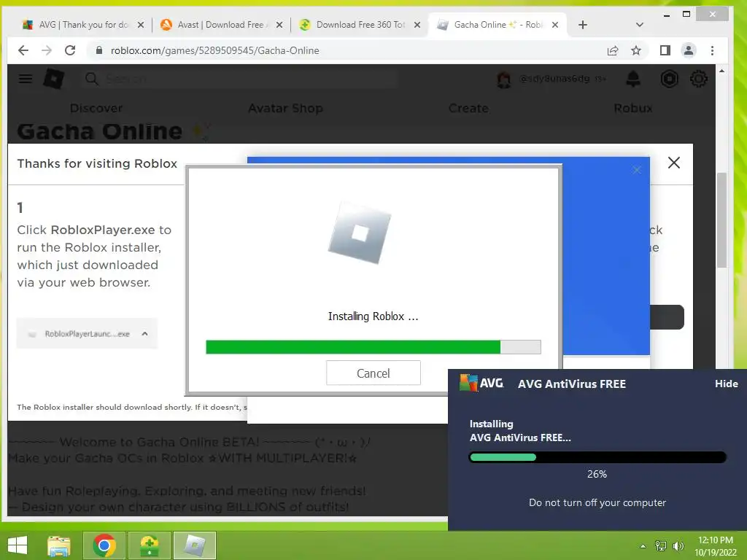Open Roblox installer taskbar icon
The width and height of the screenshot is (747, 560).
(x=194, y=545)
